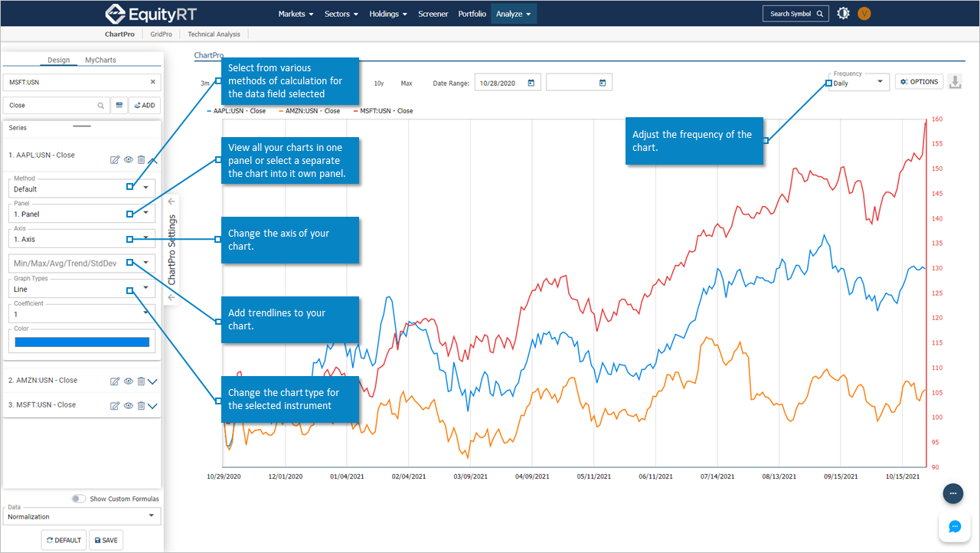
Task: Open the Graph Types dropdown
Action: (x=82, y=289)
